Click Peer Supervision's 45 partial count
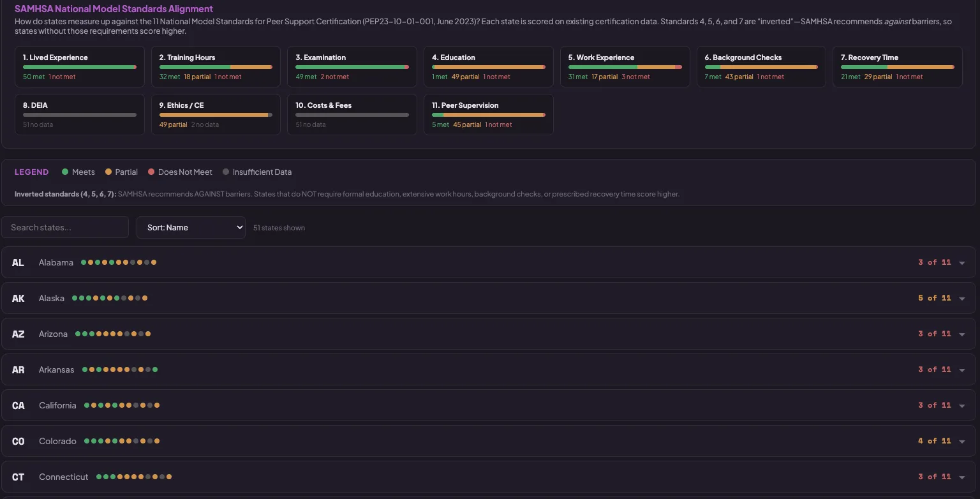 pyautogui.click(x=467, y=124)
